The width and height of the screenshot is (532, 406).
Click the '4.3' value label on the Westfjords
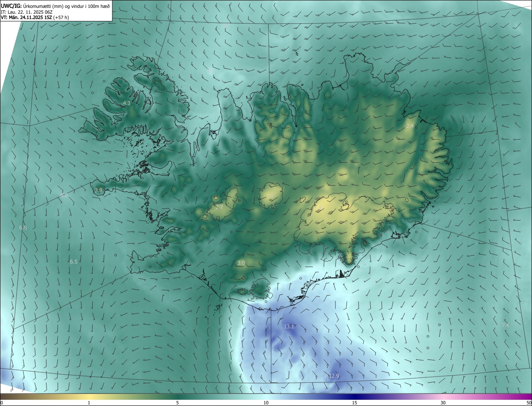tap(127, 103)
